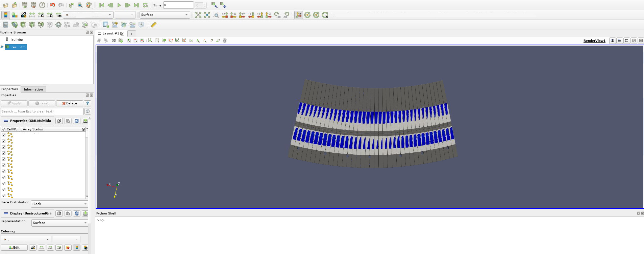Apply the Clip filter icon
The width and height of the screenshot is (644, 254).
(x=23, y=25)
